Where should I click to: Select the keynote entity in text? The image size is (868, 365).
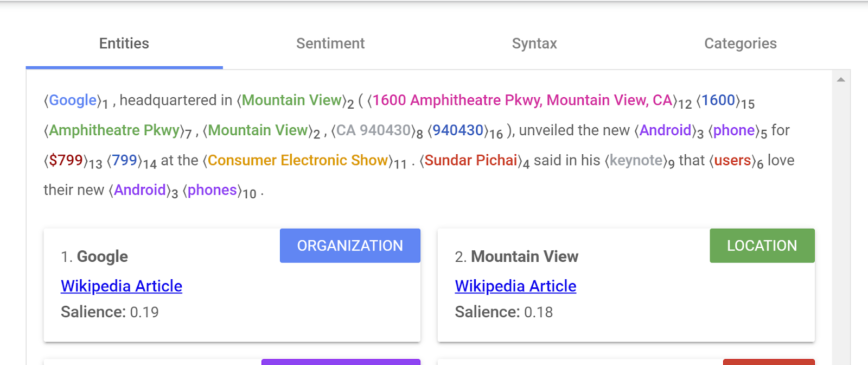click(x=636, y=161)
